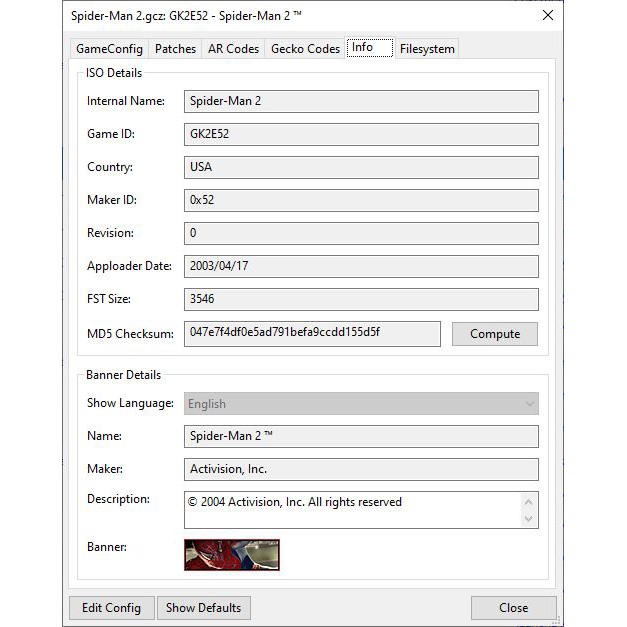This screenshot has height=627, width=627.
Task: Click the MD5 Checksum field
Action: tap(312, 333)
